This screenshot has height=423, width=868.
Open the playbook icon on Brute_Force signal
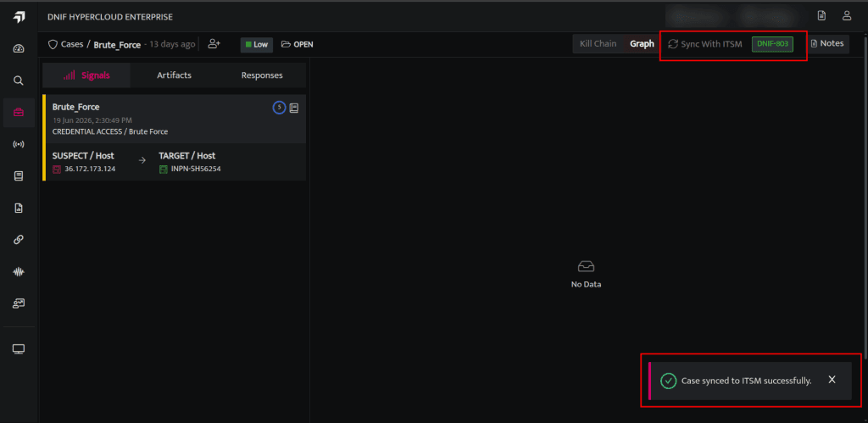point(294,108)
